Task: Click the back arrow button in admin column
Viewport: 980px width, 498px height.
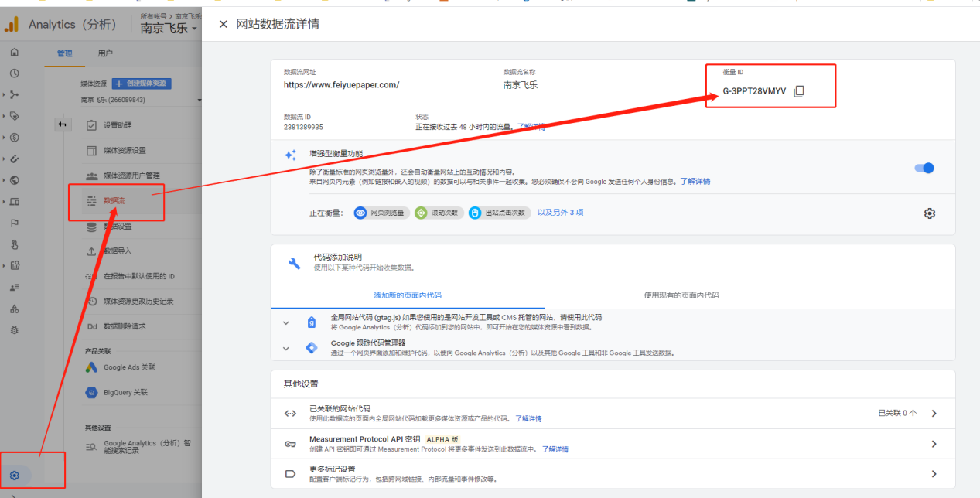Action: (x=62, y=124)
